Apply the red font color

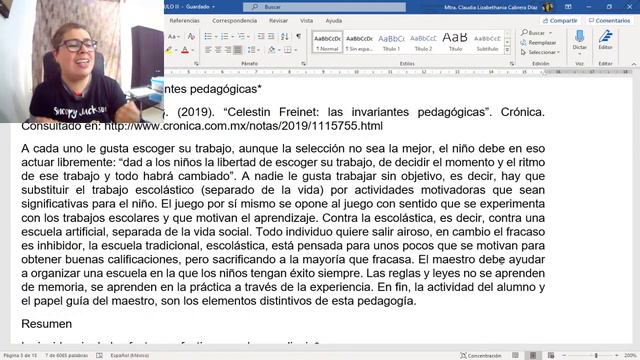tap(185, 50)
